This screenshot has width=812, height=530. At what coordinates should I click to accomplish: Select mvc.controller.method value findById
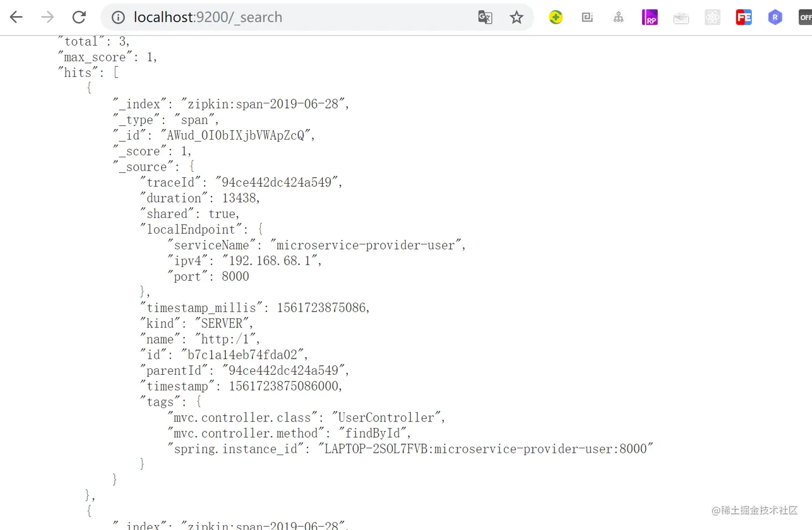[372, 433]
